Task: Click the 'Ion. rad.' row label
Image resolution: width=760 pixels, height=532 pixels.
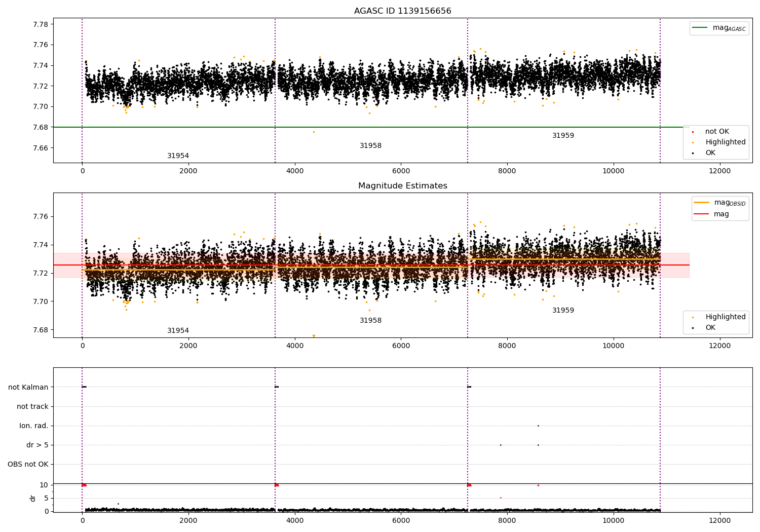Action: [x=34, y=426]
